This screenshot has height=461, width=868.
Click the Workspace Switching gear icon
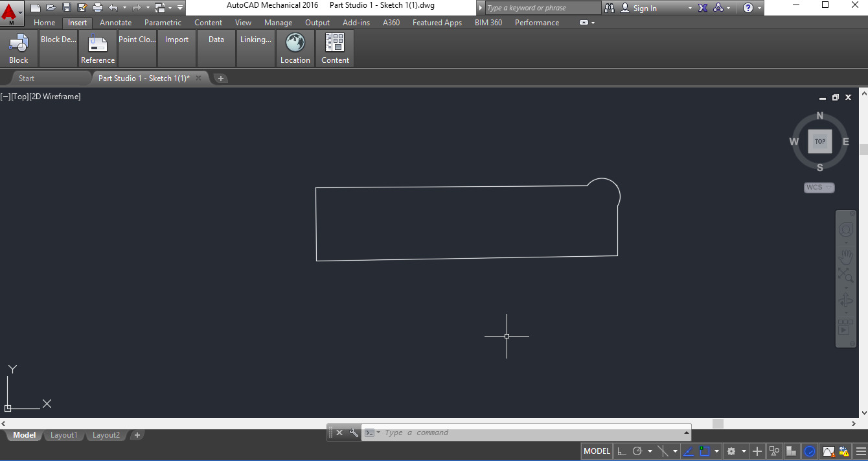pyautogui.click(x=731, y=451)
